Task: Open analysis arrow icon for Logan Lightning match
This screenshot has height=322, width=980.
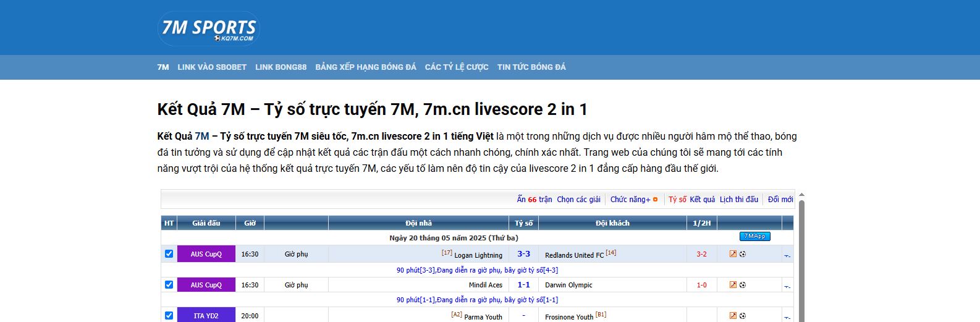Action: pyautogui.click(x=733, y=254)
